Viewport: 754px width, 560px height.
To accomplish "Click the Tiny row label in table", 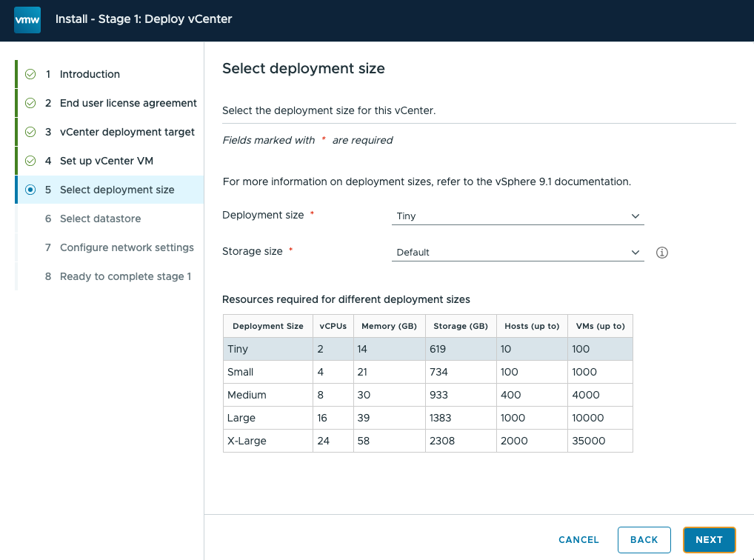I will pos(238,349).
